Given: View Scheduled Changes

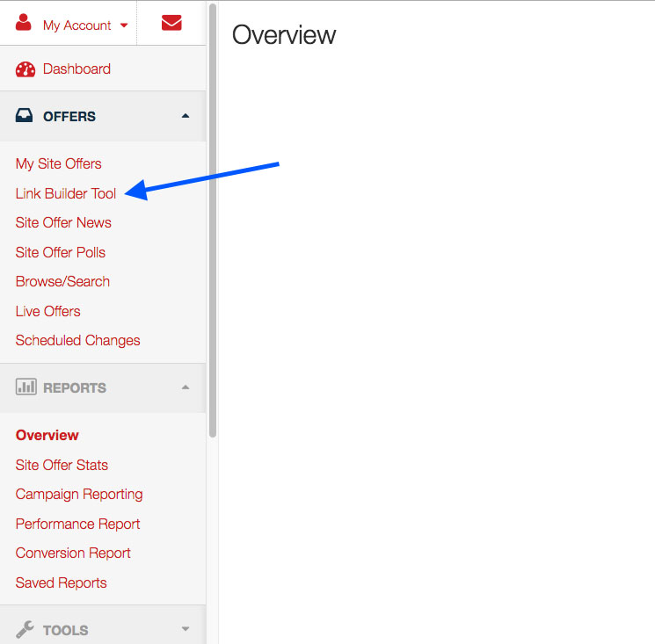Looking at the screenshot, I should point(77,341).
